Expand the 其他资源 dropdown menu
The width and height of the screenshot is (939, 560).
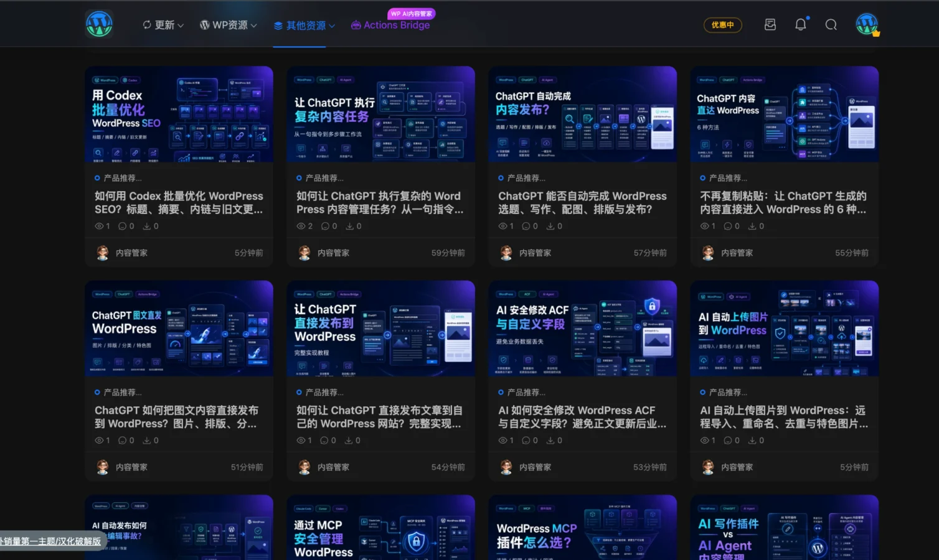pos(304,26)
